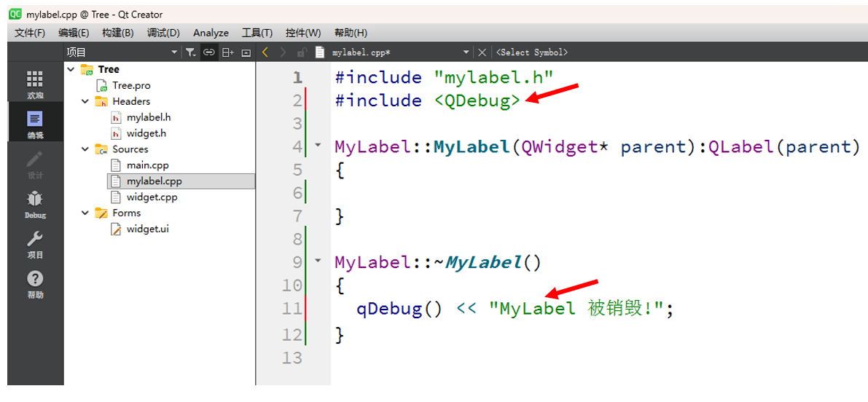Click the Tree project name
Viewport: 868px width, 402px height.
click(109, 69)
